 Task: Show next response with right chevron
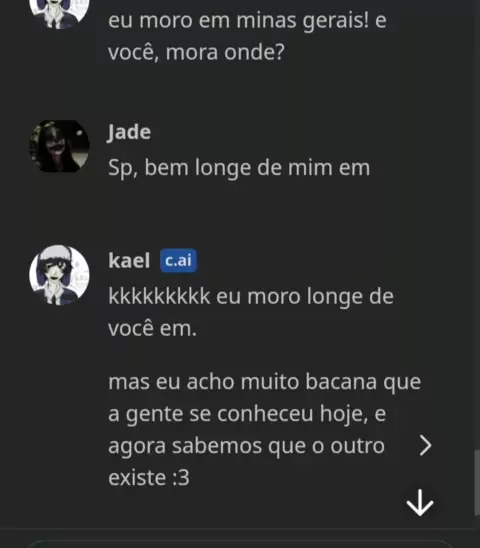[x=425, y=445]
